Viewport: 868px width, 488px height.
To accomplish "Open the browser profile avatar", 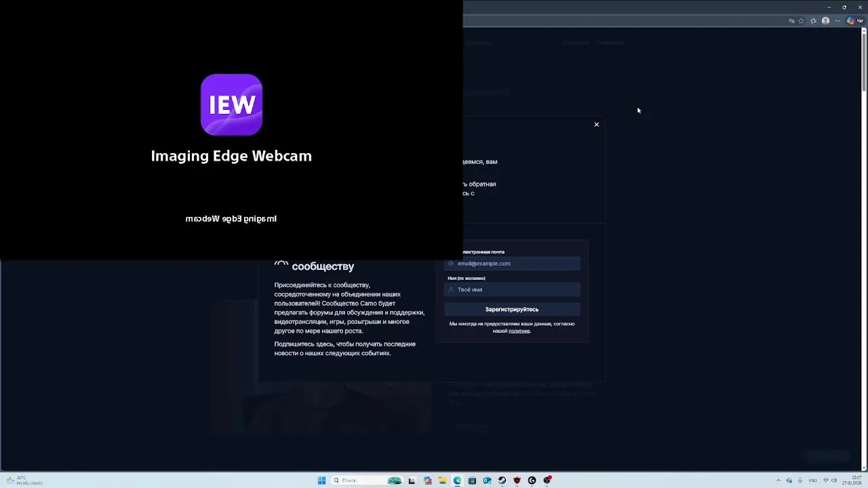I will tap(825, 21).
